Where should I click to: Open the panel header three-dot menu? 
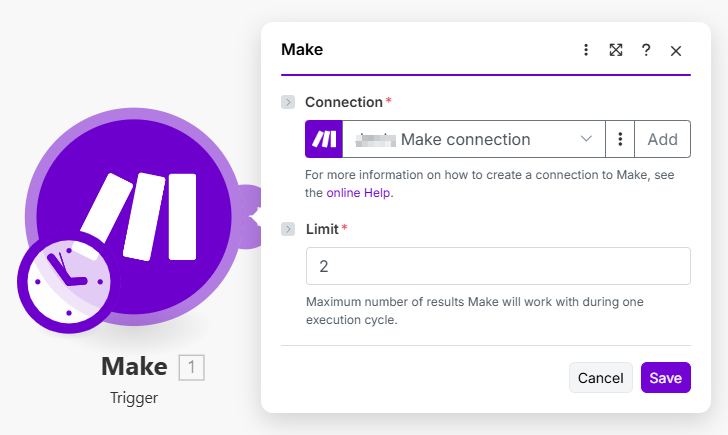(x=586, y=50)
